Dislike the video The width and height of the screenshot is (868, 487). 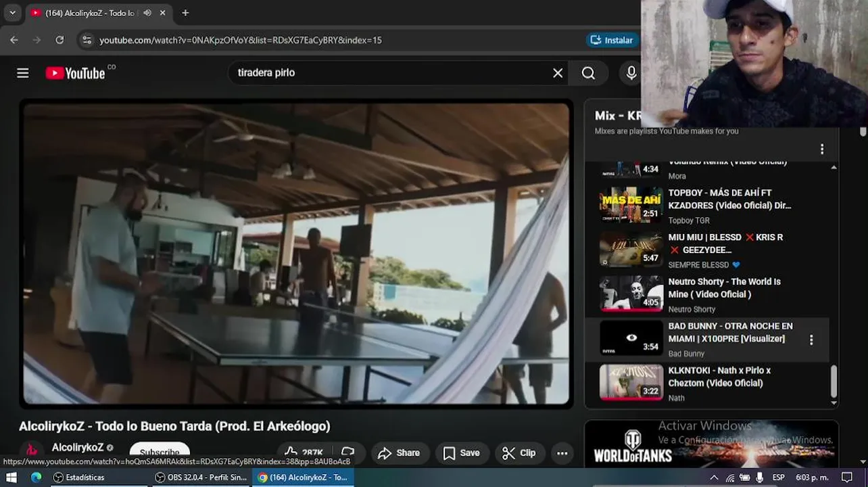pyautogui.click(x=348, y=453)
